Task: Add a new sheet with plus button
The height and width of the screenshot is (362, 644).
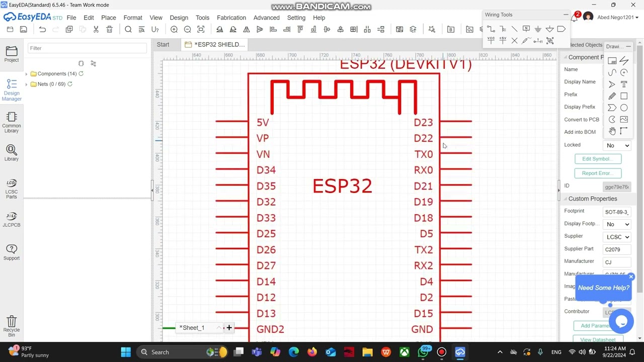Action: point(229,328)
